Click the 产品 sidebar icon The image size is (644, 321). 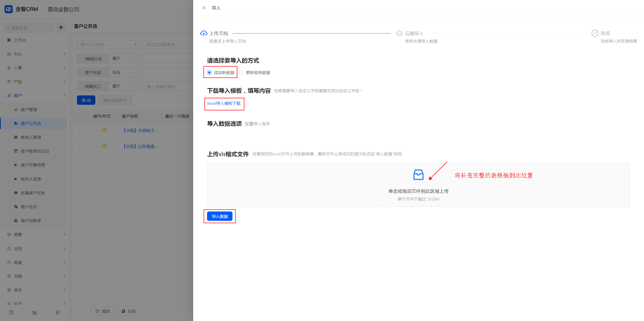9,82
